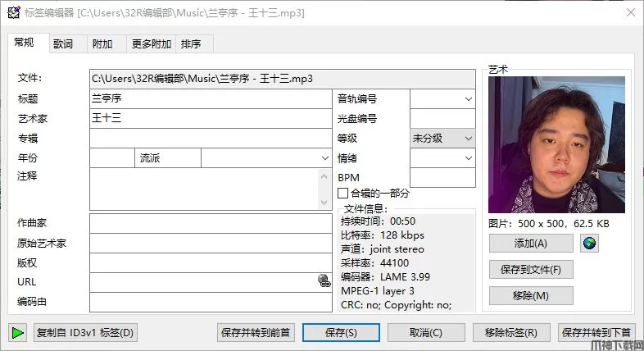Click the 取消(C) button
This screenshot has height=351, width=644.
point(426,332)
